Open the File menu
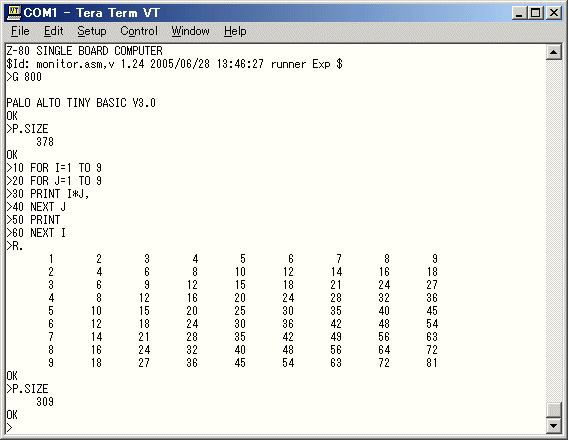The height and width of the screenshot is (440, 568). [20, 31]
